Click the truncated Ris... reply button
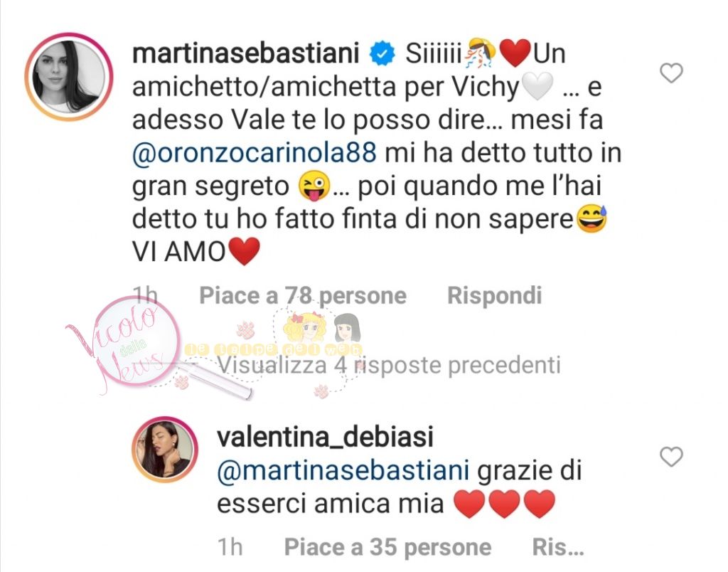Image resolution: width=728 pixels, height=572 pixels. (x=557, y=547)
